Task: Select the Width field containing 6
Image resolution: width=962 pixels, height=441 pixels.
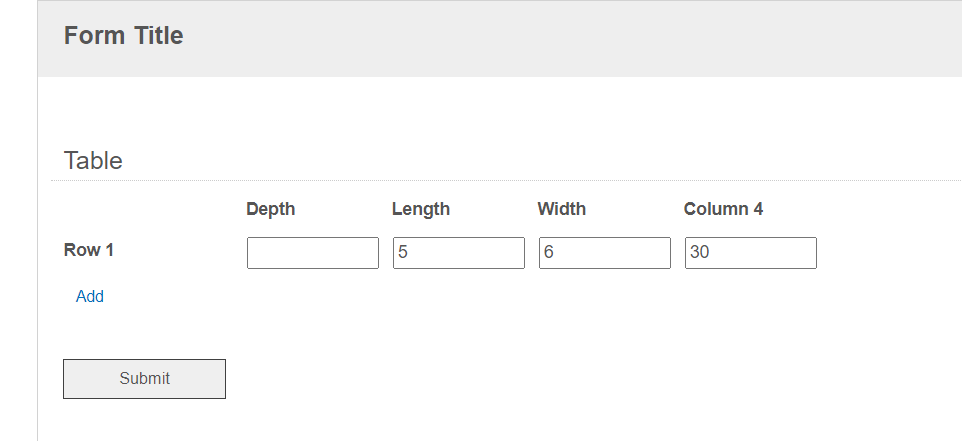Action: pyautogui.click(x=605, y=253)
